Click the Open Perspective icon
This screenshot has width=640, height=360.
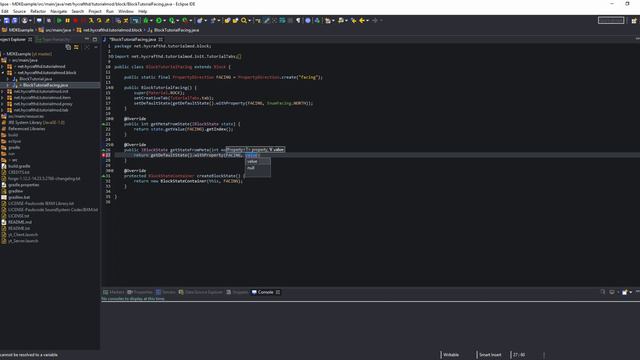click(x=634, y=20)
